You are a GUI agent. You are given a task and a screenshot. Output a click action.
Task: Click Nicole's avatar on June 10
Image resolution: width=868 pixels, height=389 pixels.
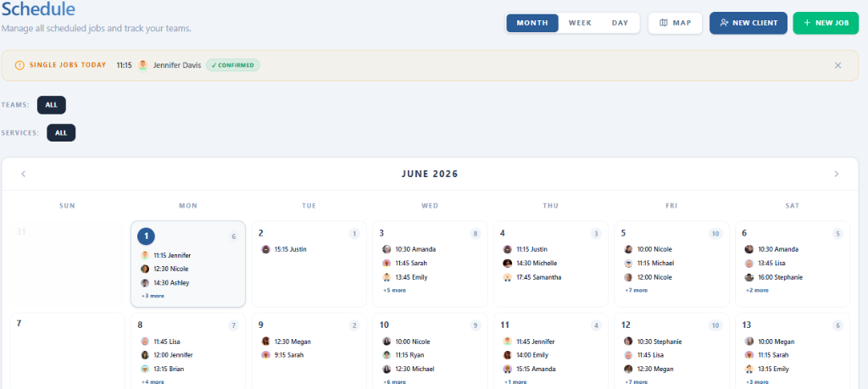coord(387,342)
